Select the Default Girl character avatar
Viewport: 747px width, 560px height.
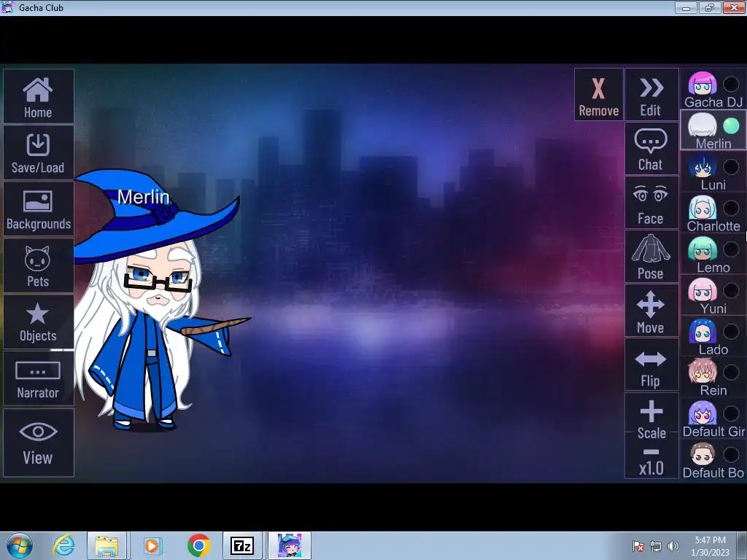(x=703, y=413)
